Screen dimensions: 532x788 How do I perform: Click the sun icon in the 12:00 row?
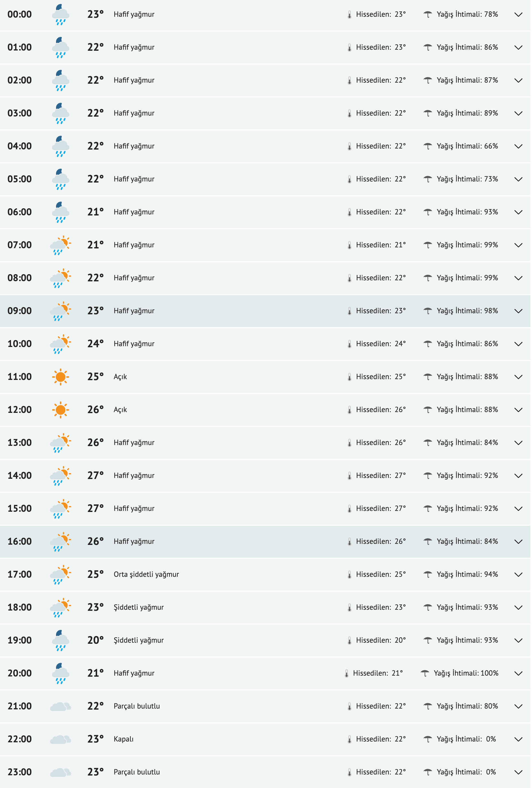pos(60,410)
